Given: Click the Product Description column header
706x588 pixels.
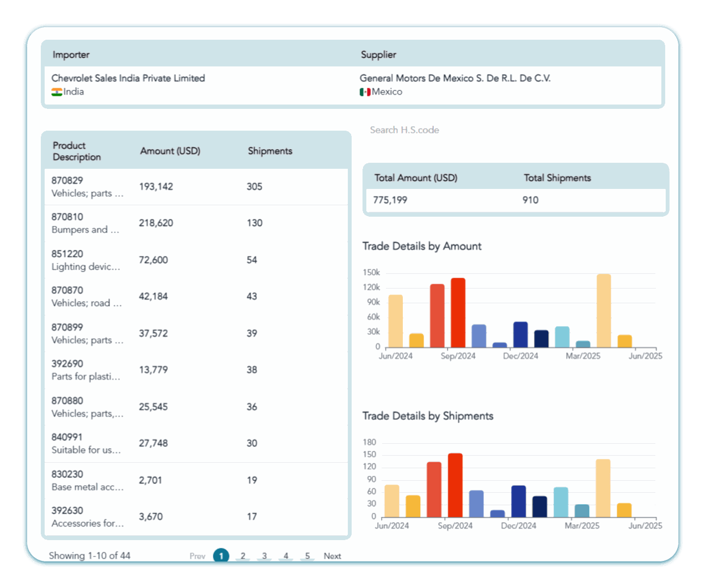Looking at the screenshot, I should point(77,151).
